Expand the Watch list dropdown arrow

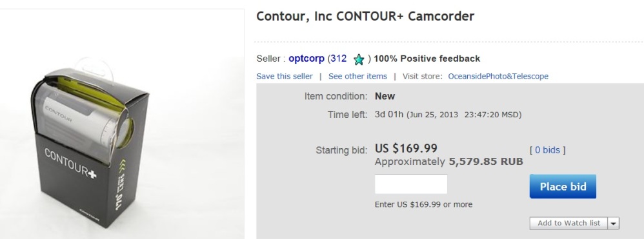point(614,224)
